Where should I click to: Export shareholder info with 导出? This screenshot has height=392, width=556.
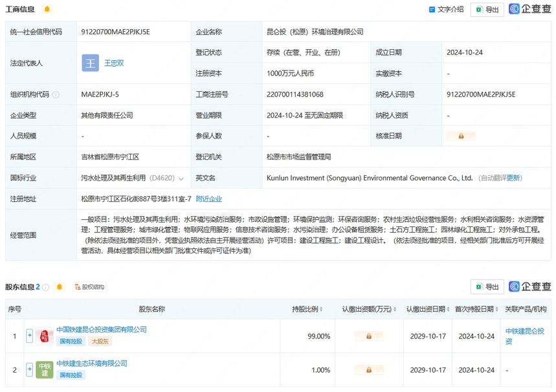point(487,287)
